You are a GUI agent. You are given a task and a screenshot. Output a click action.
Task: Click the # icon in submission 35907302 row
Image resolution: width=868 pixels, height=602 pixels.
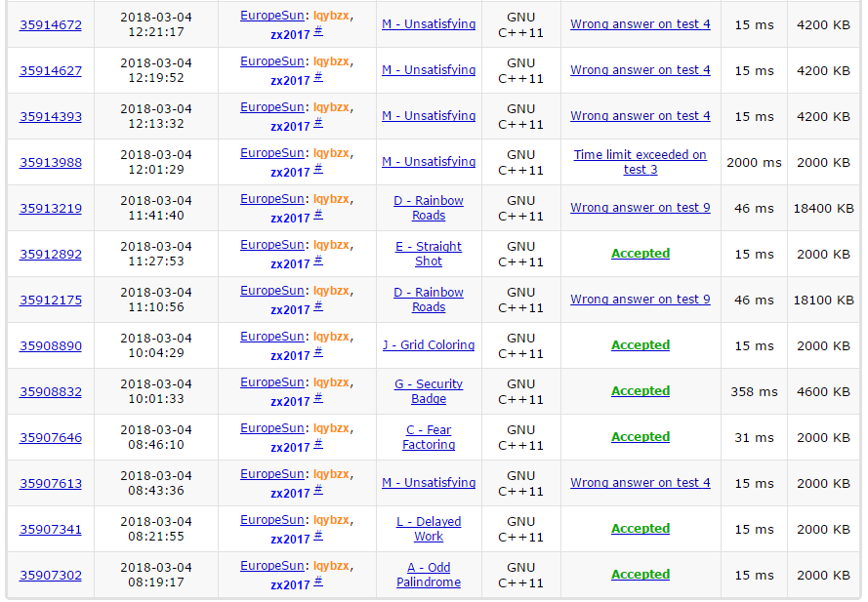coord(318,582)
